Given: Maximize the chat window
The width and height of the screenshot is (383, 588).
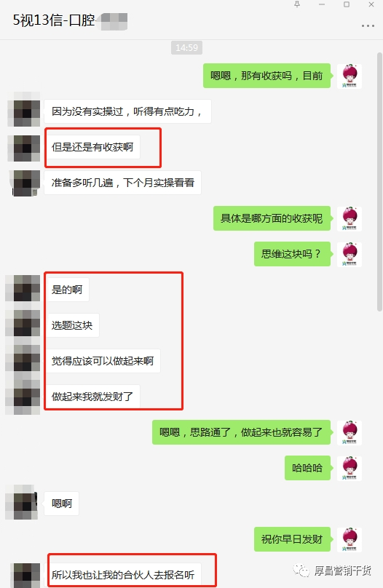Looking at the screenshot, I should [x=347, y=4].
